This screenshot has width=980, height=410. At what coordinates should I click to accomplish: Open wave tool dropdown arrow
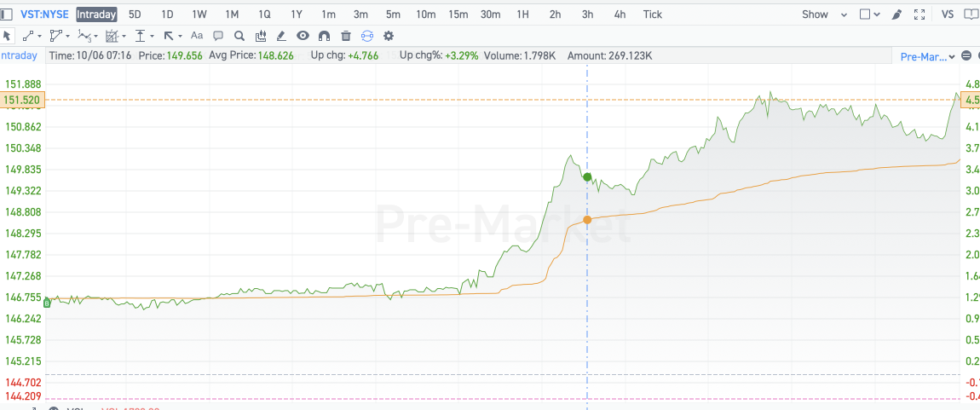[x=95, y=37]
